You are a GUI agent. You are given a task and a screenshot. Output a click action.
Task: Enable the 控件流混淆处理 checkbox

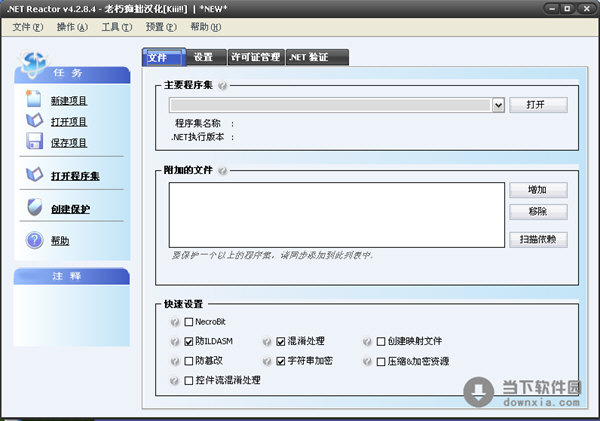click(189, 380)
